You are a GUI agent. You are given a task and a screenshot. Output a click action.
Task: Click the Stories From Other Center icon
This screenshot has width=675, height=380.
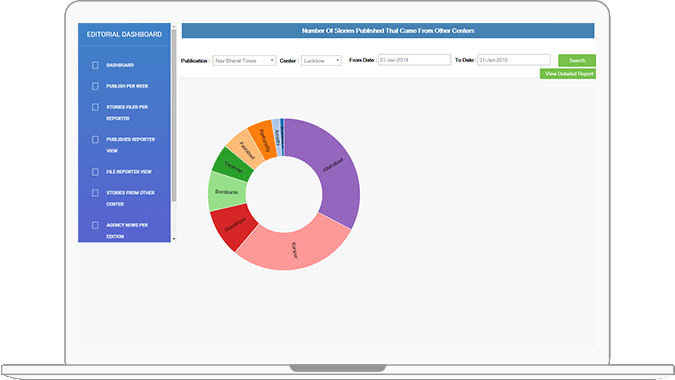pyautogui.click(x=95, y=193)
